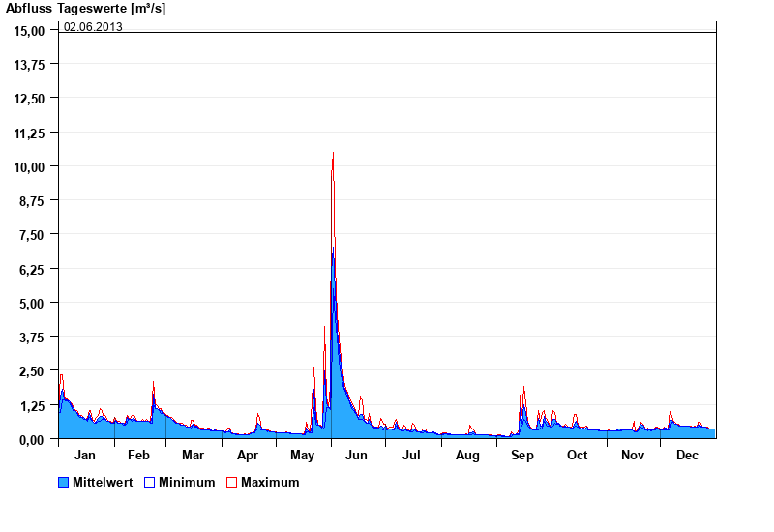Click the Jan month label

click(85, 455)
